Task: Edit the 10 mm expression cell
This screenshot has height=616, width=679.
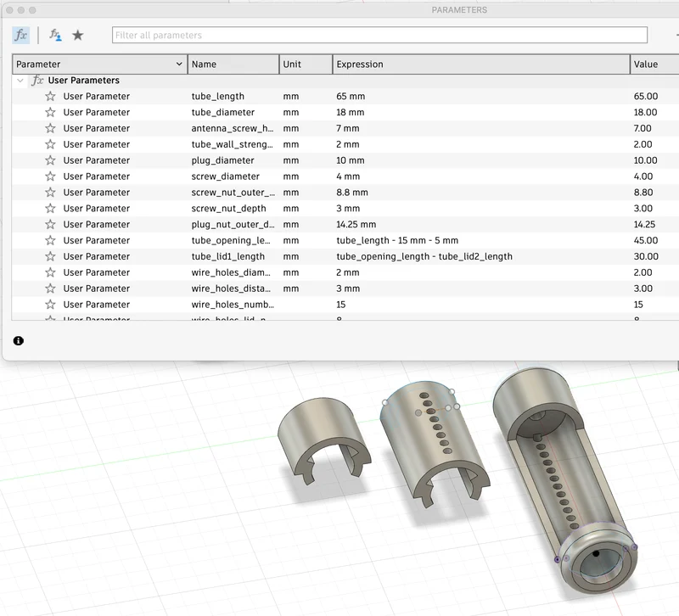Action: 350,160
